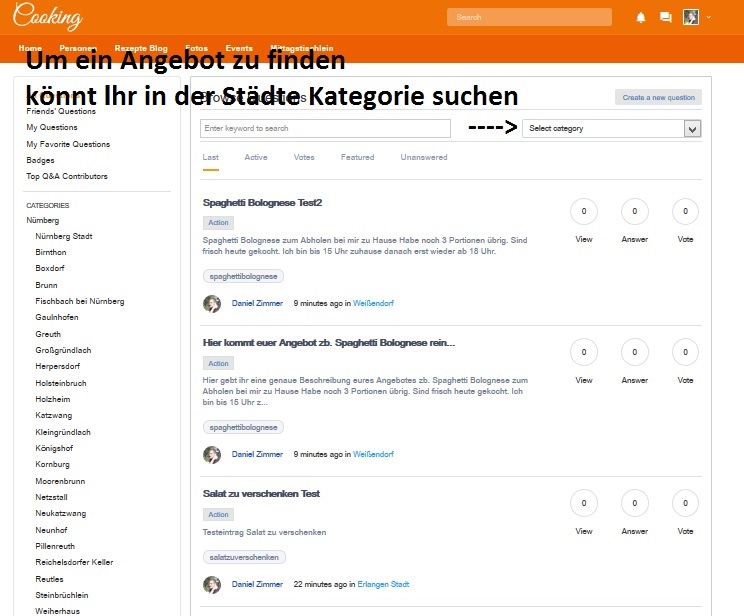Screen dimensions: 744x616
Task: Switch to the Unanswered tab
Action: tap(424, 157)
